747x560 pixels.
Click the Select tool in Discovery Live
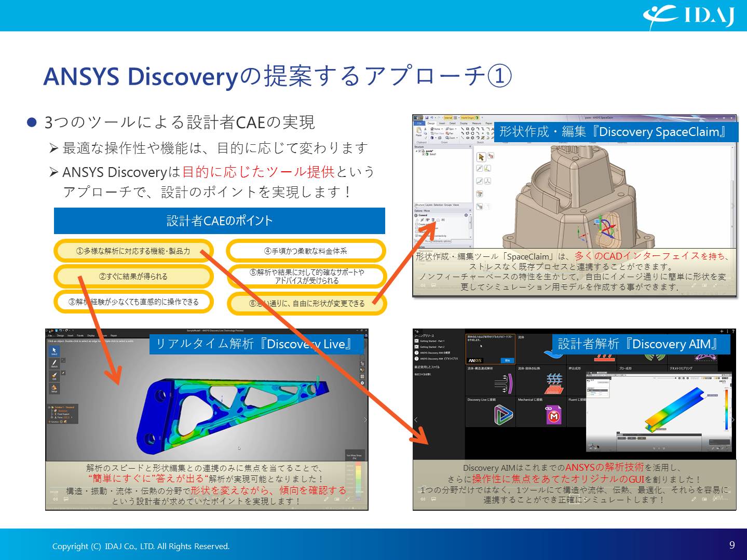pos(54,351)
